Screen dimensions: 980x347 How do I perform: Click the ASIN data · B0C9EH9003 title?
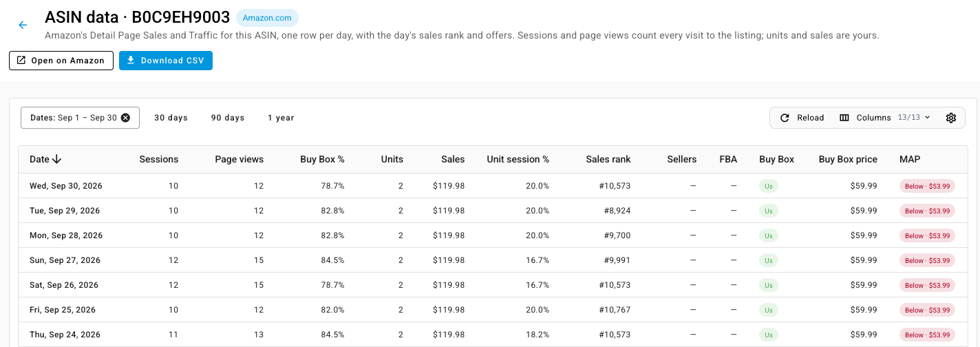(x=137, y=18)
